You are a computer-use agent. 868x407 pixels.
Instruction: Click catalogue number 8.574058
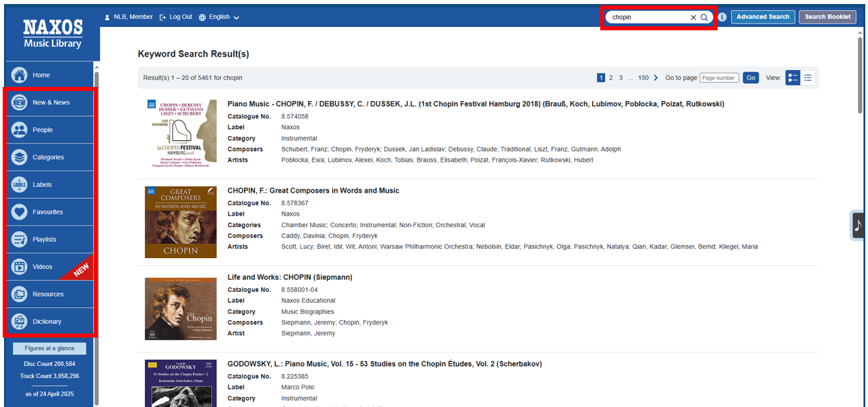(x=295, y=117)
